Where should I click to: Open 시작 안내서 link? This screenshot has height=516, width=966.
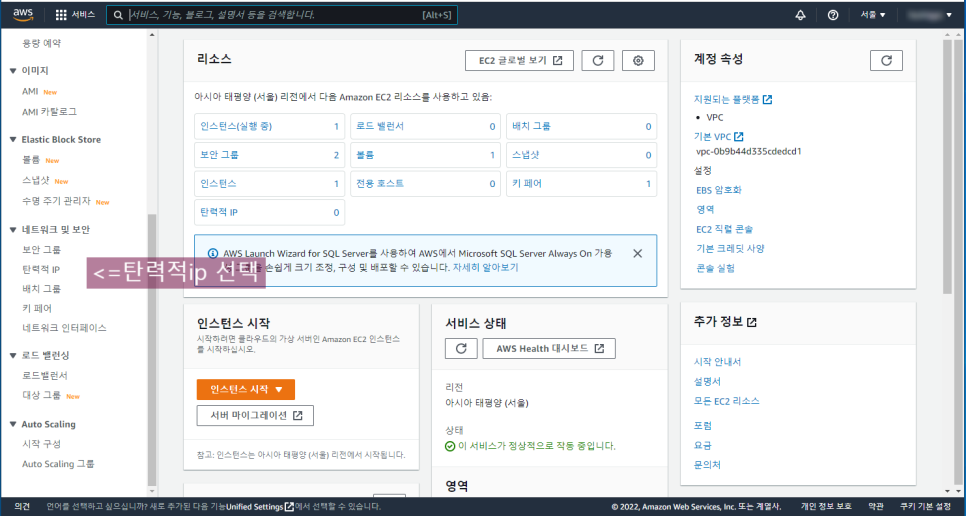coord(717,362)
